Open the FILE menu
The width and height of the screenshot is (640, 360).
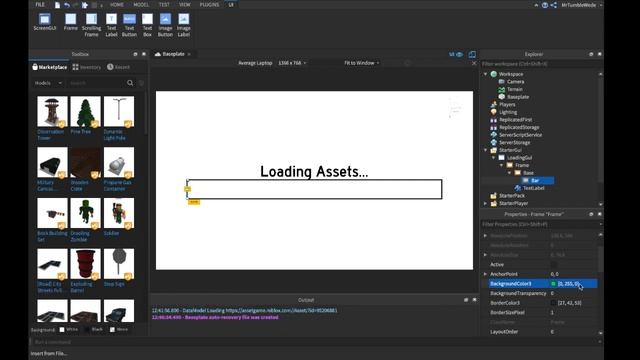coord(40,4)
